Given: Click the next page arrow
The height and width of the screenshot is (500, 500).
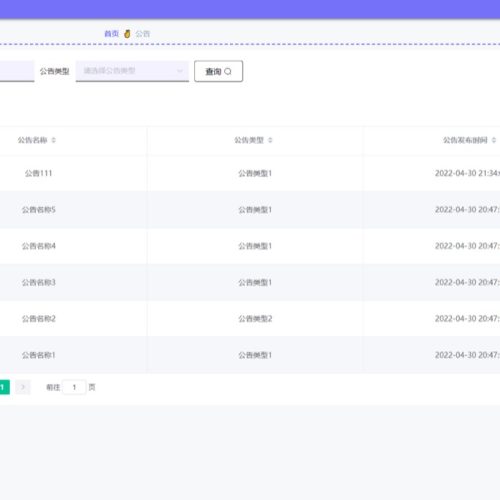Looking at the screenshot, I should click(x=23, y=387).
